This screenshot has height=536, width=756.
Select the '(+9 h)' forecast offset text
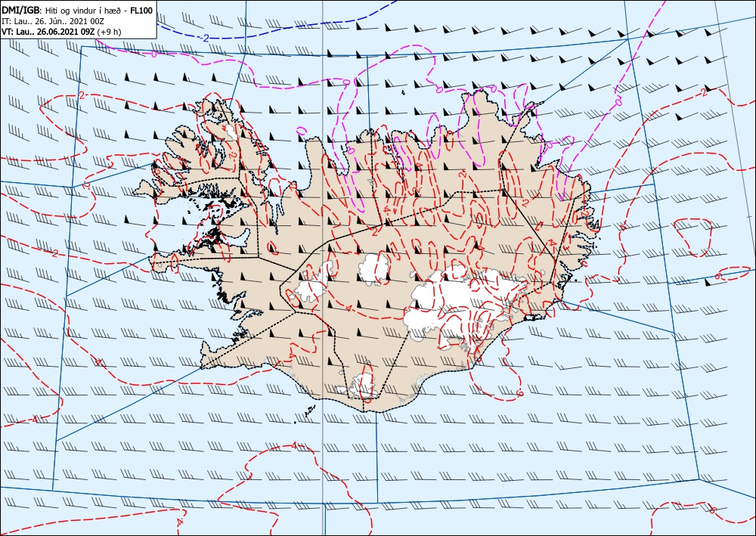click(x=109, y=32)
